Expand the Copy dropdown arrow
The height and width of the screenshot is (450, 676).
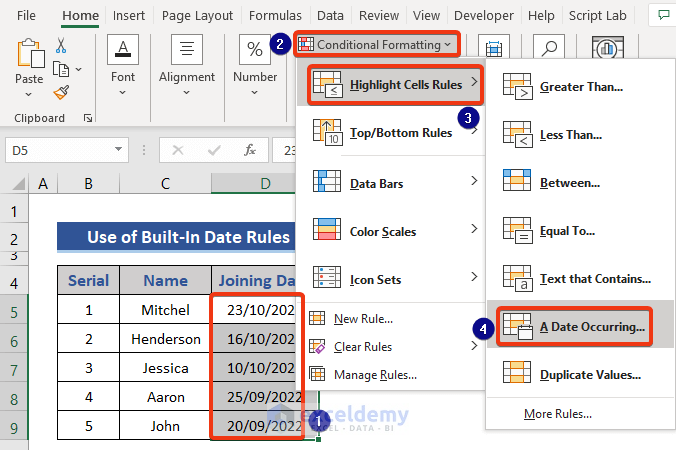tap(78, 69)
